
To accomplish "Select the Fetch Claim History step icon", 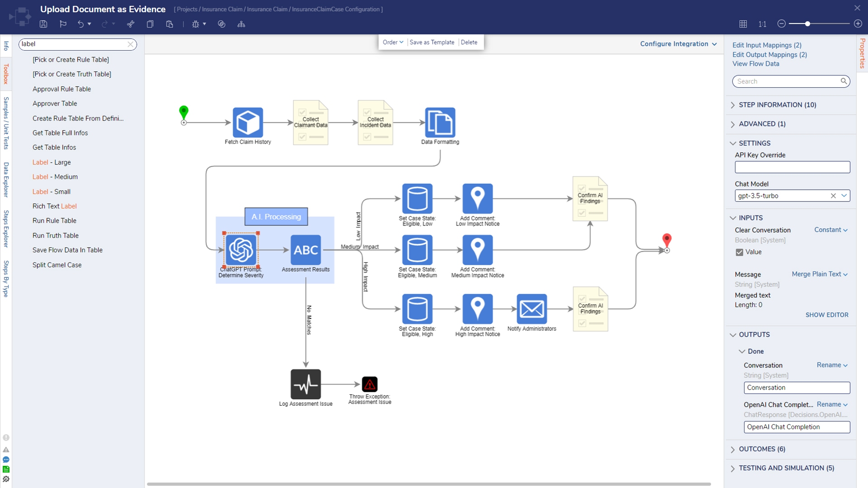I will point(248,122).
